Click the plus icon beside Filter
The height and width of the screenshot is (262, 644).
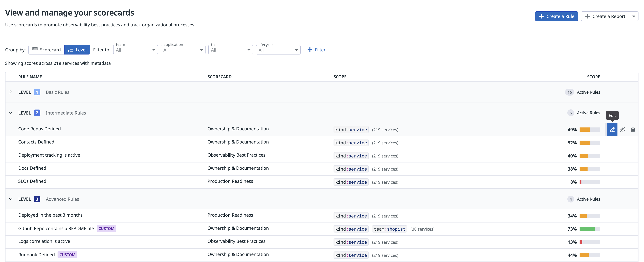coord(310,50)
